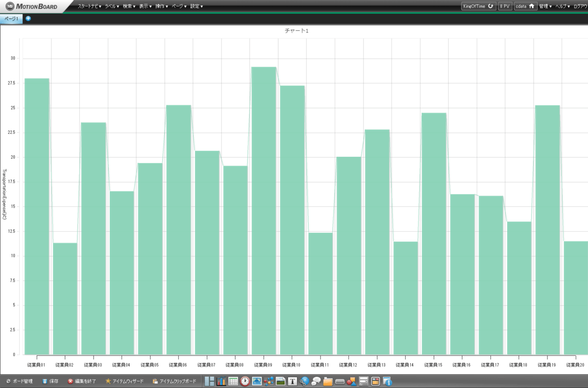
Task: Click the bar for 従業員01
Action: pyautogui.click(x=37, y=216)
